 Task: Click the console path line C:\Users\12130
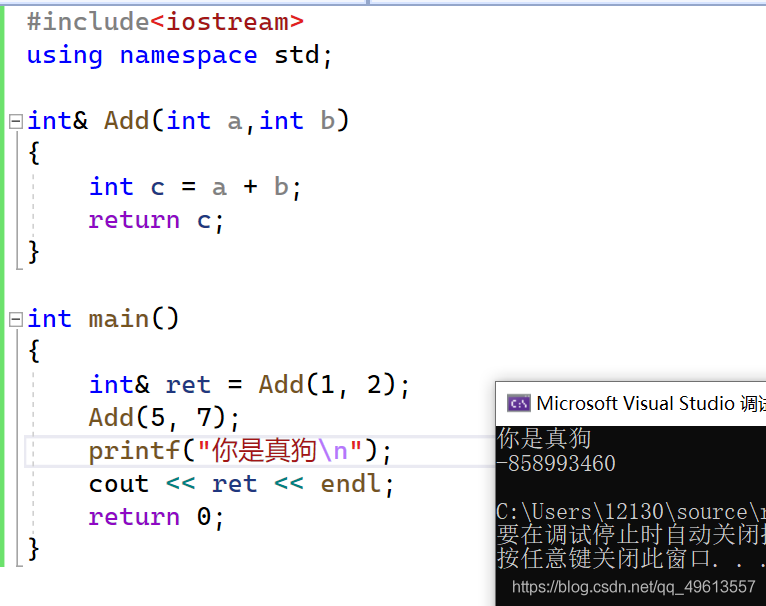[x=631, y=512]
